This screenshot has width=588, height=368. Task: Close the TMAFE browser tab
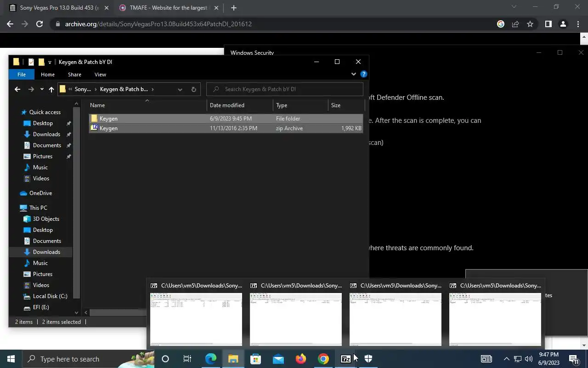pyautogui.click(x=216, y=8)
